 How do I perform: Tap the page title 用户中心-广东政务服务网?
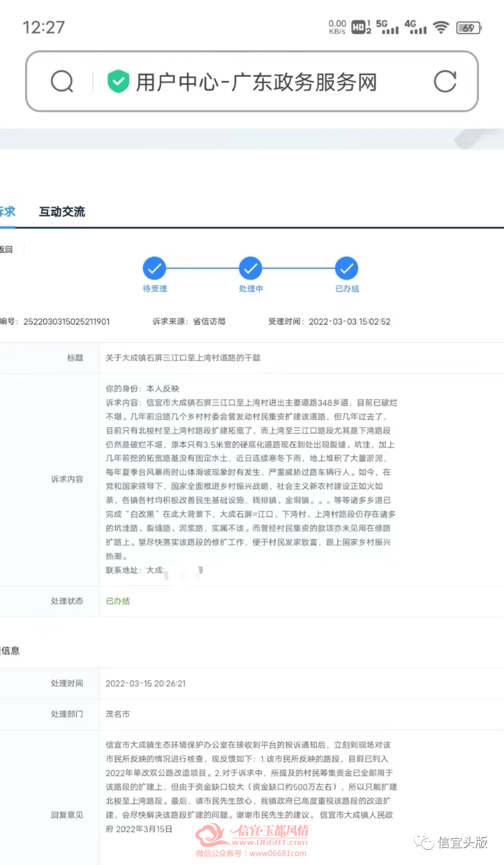coord(256,82)
